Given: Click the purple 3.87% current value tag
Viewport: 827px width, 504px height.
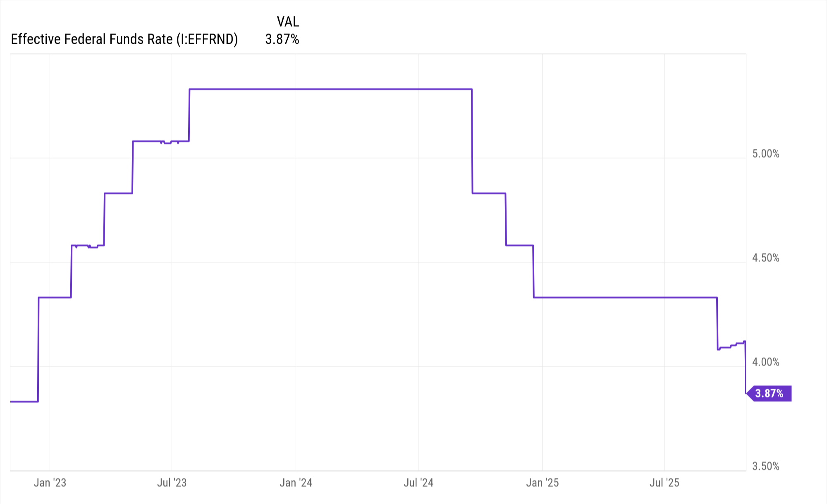Looking at the screenshot, I should click(769, 393).
